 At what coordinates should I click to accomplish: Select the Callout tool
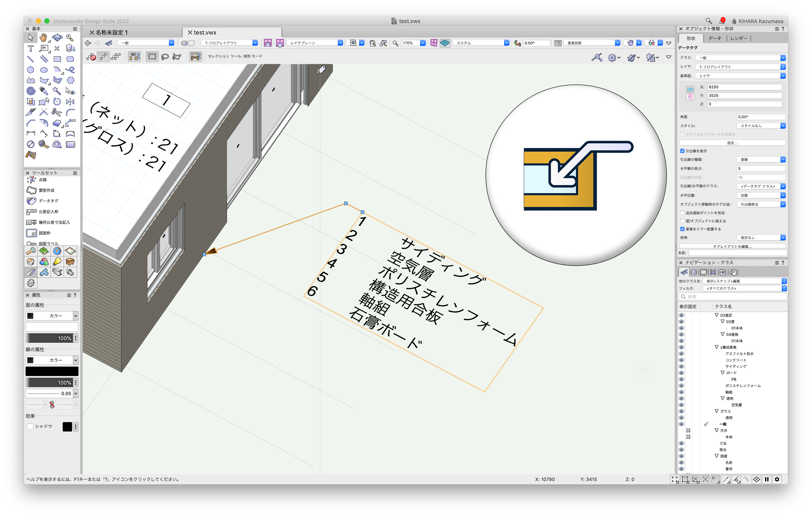44,48
